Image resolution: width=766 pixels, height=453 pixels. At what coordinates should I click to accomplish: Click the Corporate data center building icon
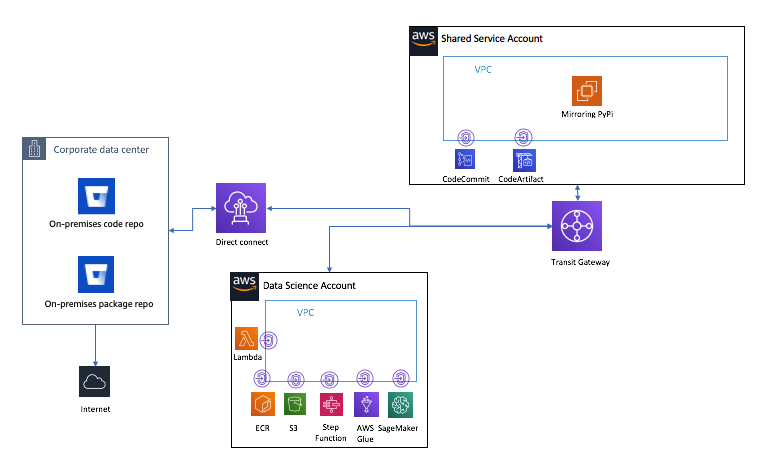[34, 149]
